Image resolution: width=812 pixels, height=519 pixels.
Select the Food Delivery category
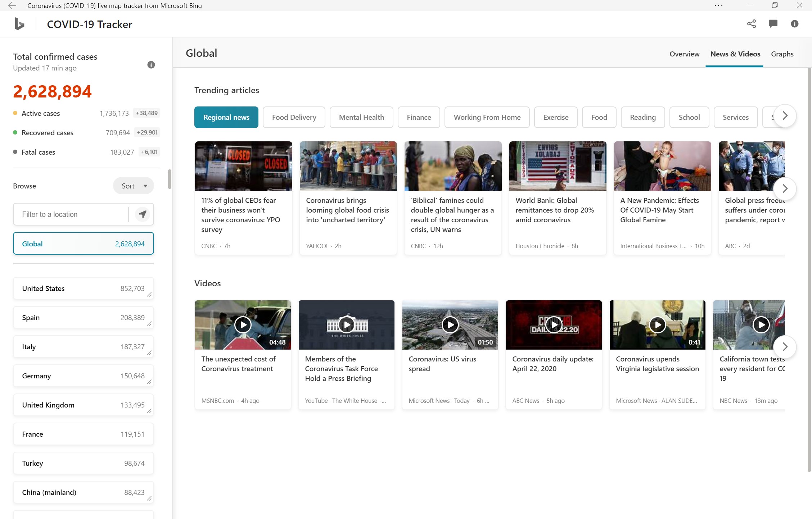(x=294, y=117)
